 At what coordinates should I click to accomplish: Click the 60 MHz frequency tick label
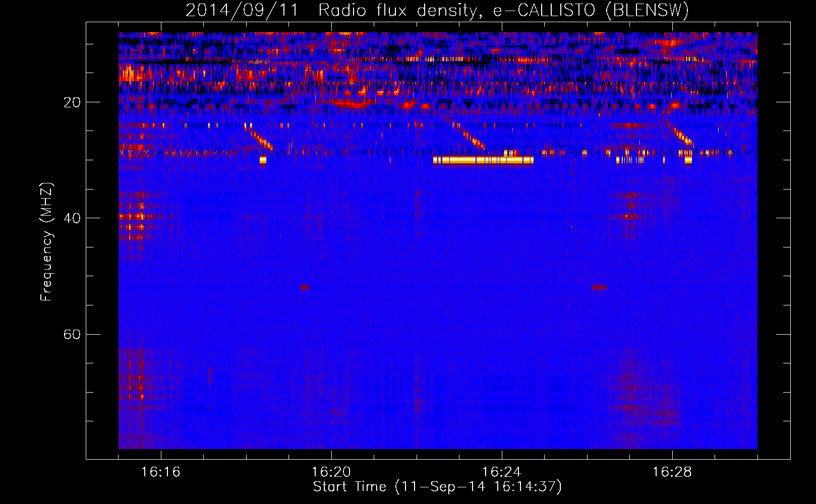pyautogui.click(x=72, y=335)
